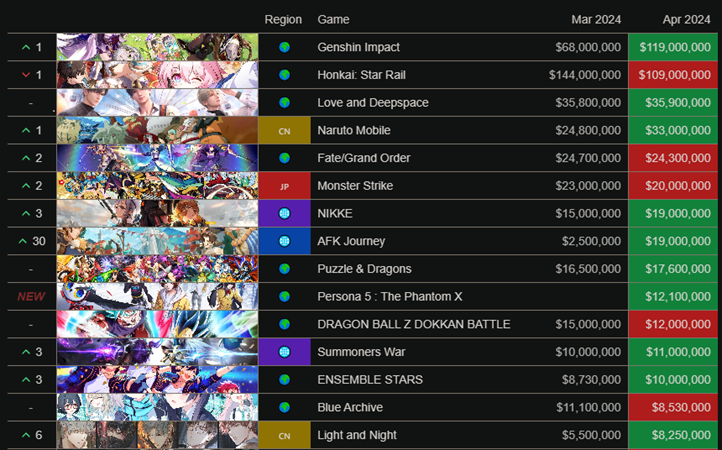Viewport: 722px width, 450px height.
Task: Sort by the Game column header
Action: pos(333,19)
